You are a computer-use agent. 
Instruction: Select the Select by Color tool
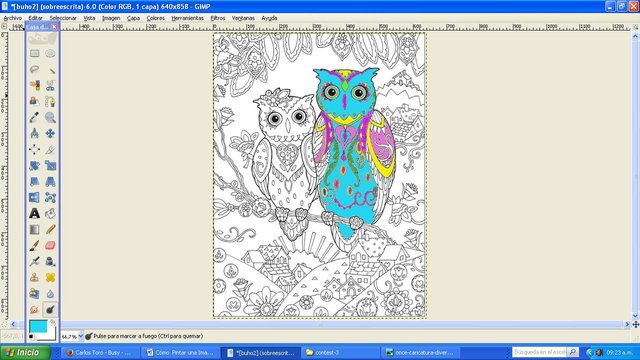coord(34,85)
